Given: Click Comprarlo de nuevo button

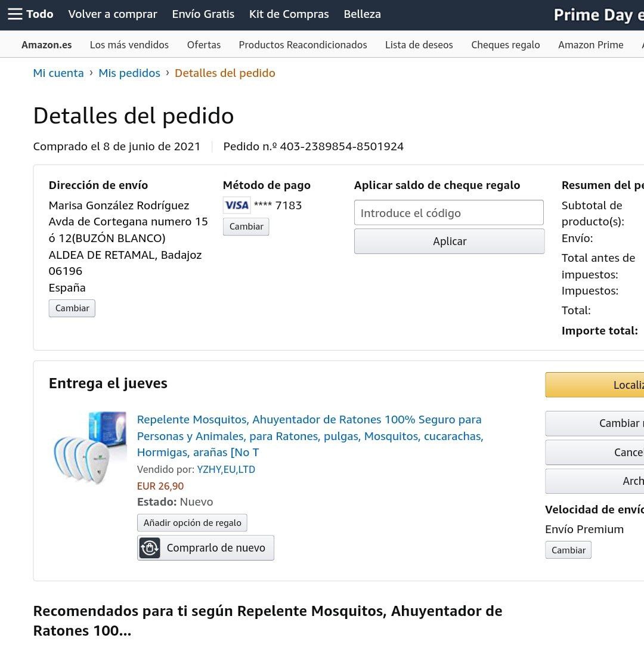Looking at the screenshot, I should pos(206,548).
